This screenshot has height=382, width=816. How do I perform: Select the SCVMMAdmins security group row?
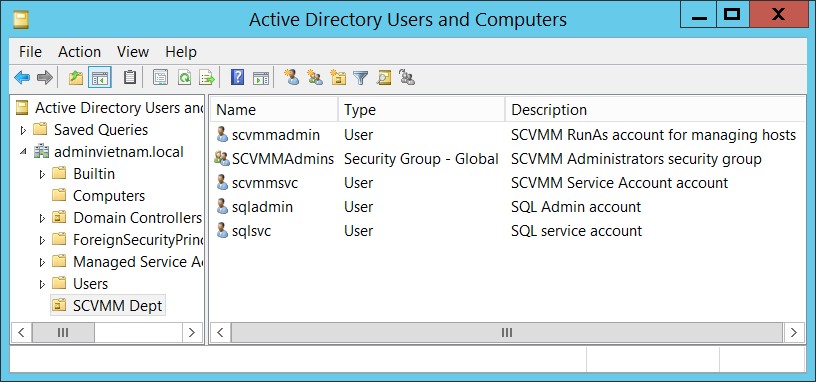pyautogui.click(x=507, y=159)
